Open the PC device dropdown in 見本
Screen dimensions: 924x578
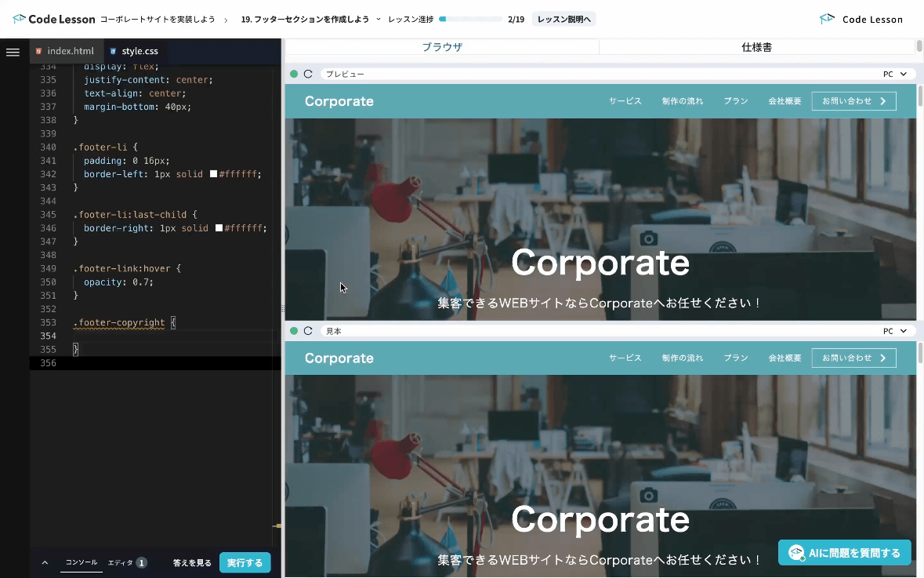[894, 331]
